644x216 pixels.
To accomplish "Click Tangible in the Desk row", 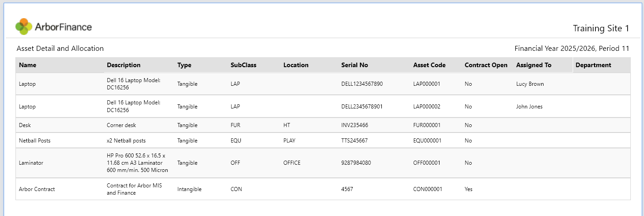I will tap(187, 125).
